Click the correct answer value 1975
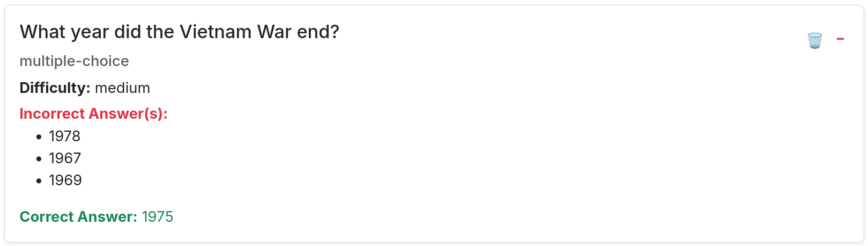868x246 pixels. pyautogui.click(x=157, y=217)
